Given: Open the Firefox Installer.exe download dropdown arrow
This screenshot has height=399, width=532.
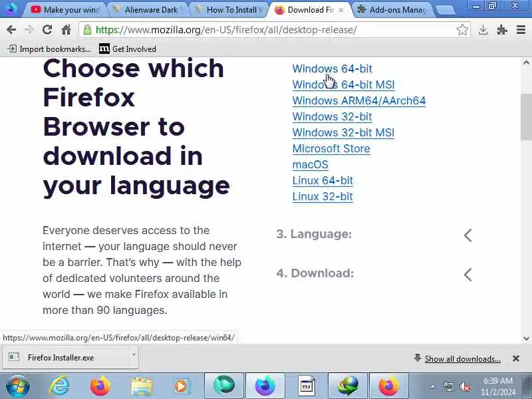Looking at the screenshot, I should [134, 355].
